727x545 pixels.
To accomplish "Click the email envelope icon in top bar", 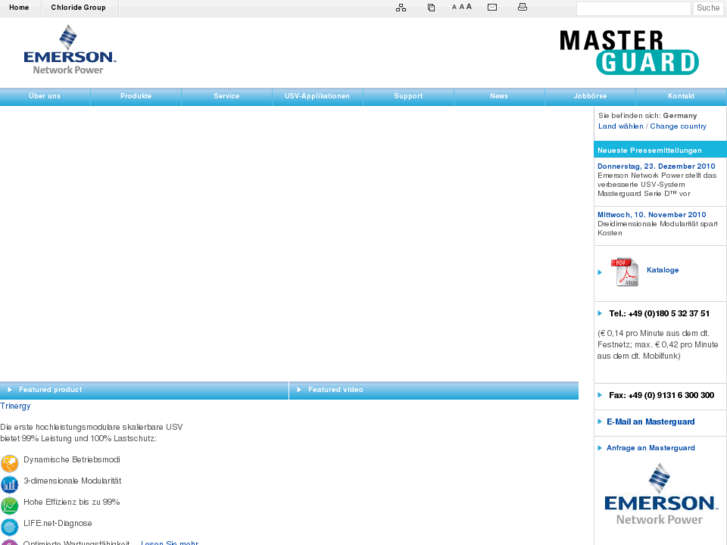I will coord(492,7).
